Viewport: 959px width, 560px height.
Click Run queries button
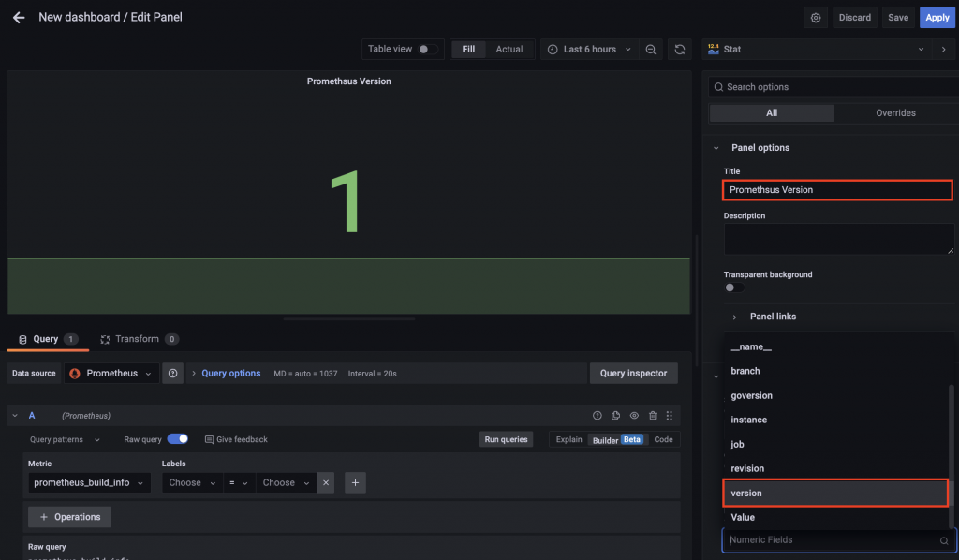click(506, 439)
